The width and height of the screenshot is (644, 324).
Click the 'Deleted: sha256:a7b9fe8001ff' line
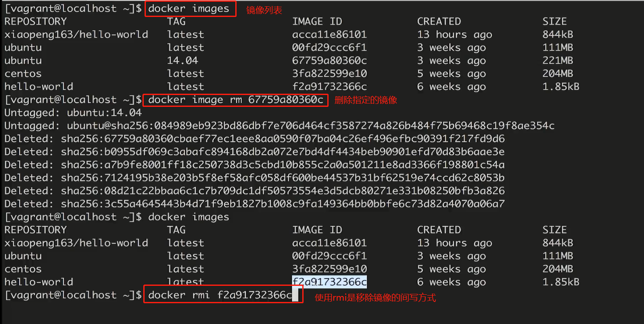coord(254,165)
